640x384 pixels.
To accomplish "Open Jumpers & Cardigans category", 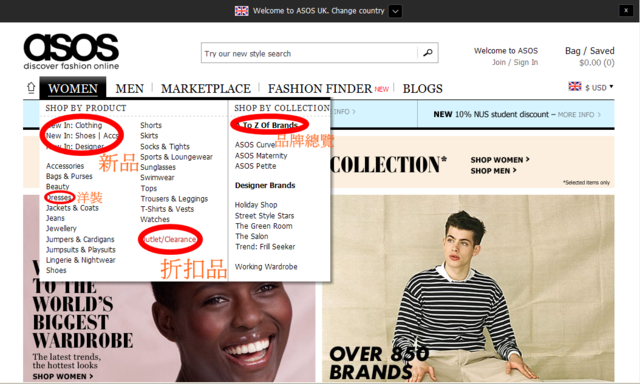I will 80,239.
